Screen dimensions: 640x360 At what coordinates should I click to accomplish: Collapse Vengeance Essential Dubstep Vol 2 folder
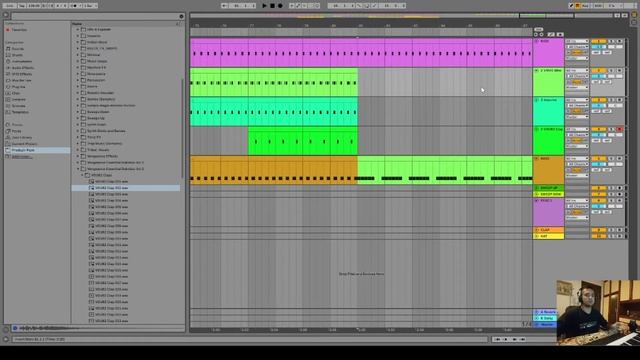coord(78,169)
